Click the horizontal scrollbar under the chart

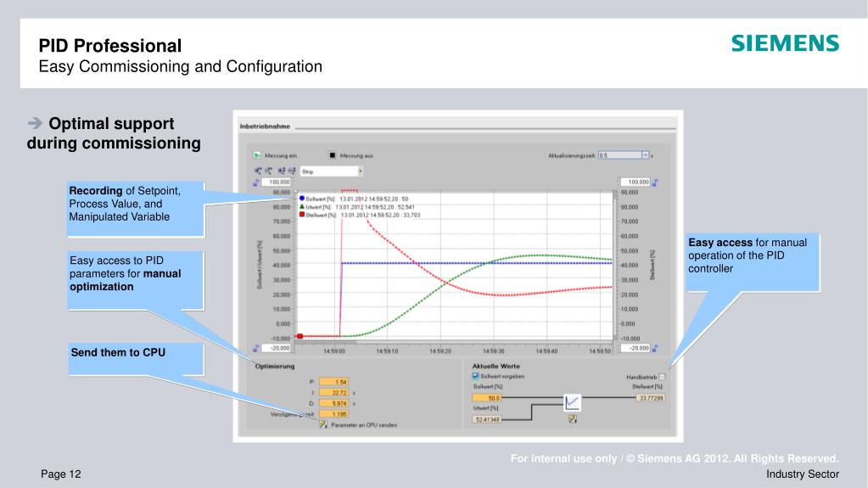455,342
